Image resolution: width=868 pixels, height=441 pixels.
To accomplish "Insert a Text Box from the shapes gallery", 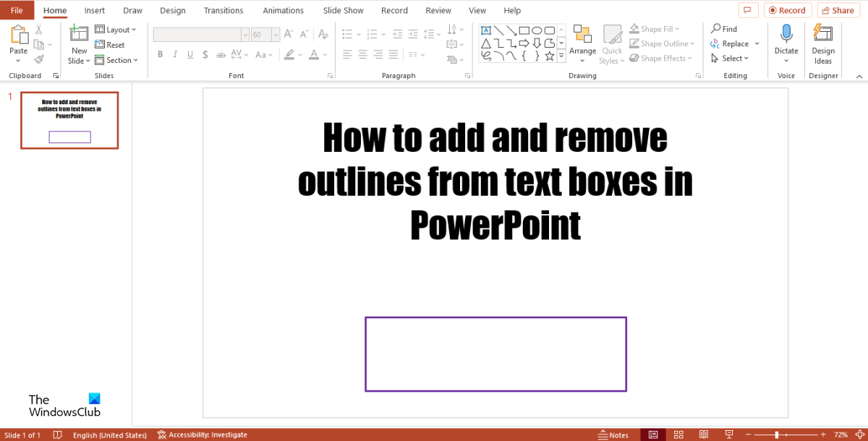I will [486, 30].
